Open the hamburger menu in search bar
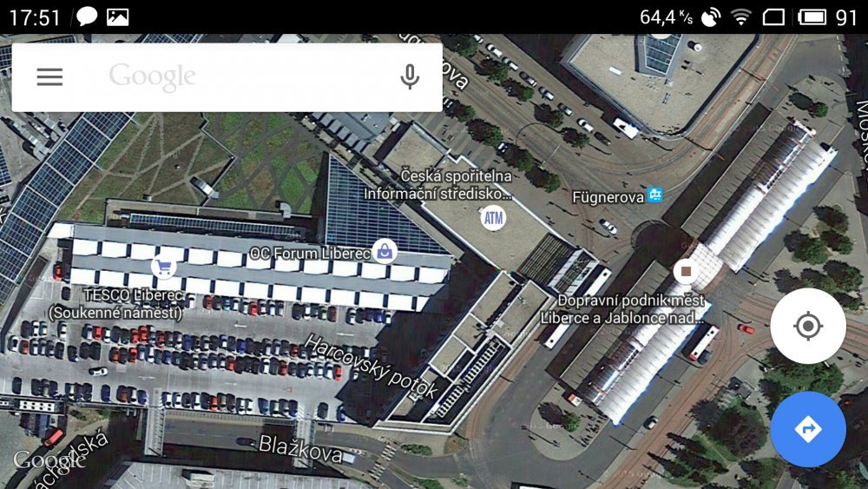This screenshot has height=489, width=868. (x=49, y=77)
